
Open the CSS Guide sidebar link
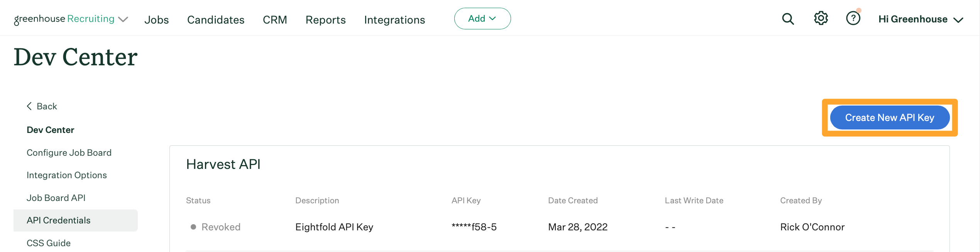pos(49,243)
